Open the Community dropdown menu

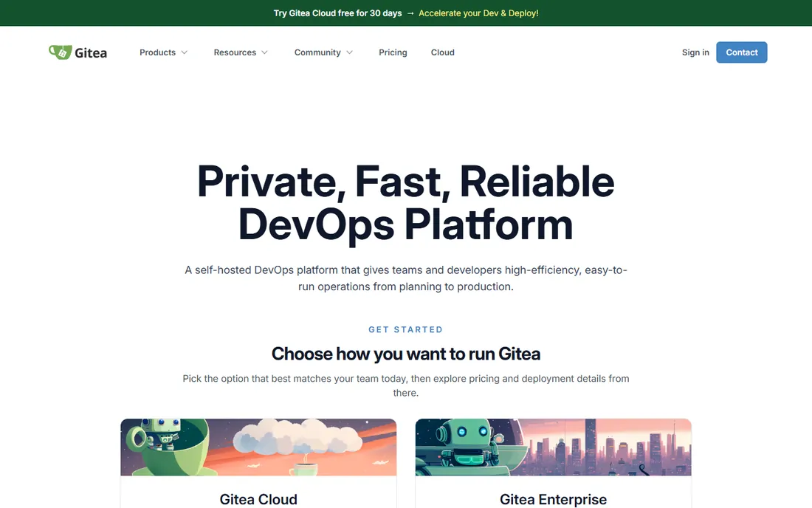pos(323,52)
